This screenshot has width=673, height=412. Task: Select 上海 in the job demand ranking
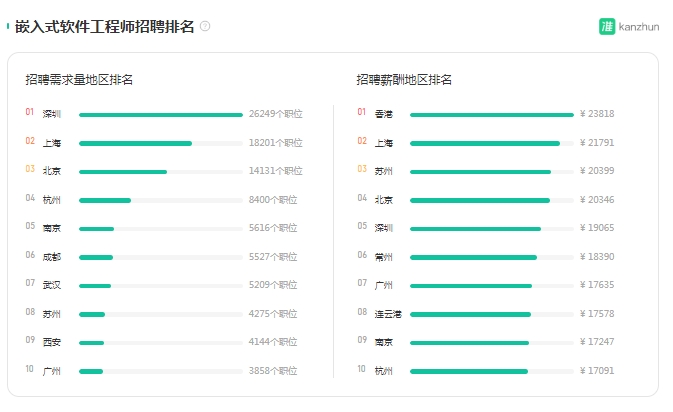coord(52,143)
